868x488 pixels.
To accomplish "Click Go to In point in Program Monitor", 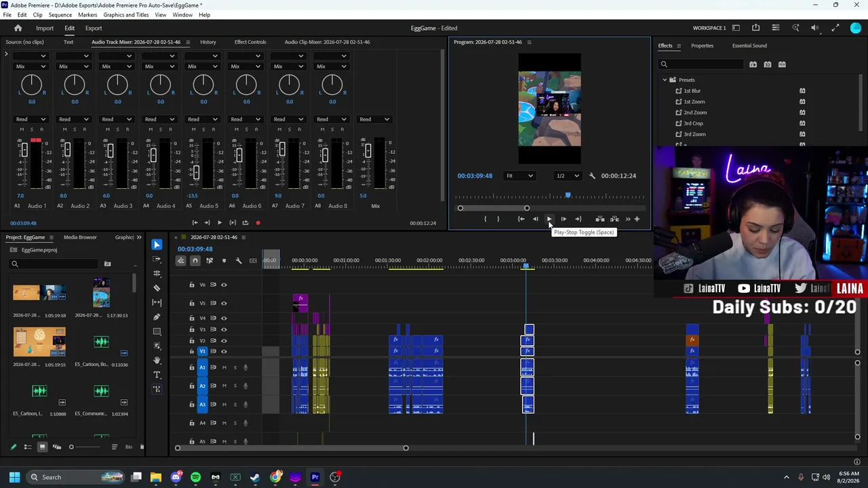I will pos(521,219).
